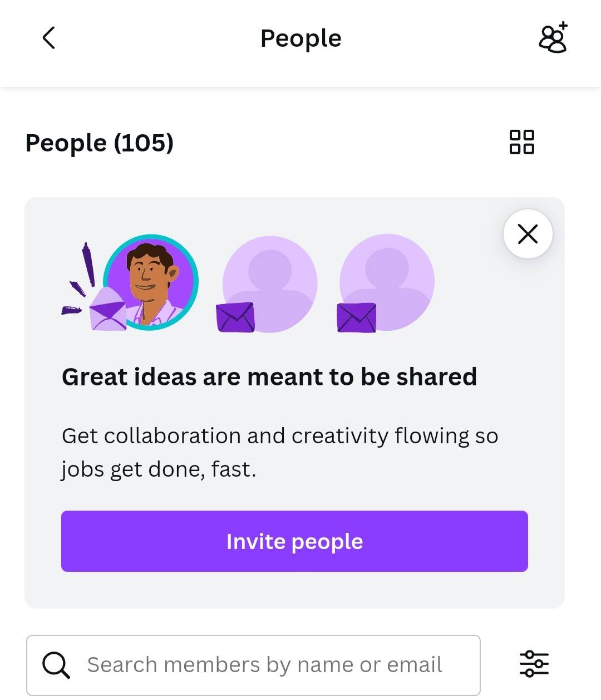Tap the People (105) heading
This screenshot has height=700, width=601.
(100, 143)
